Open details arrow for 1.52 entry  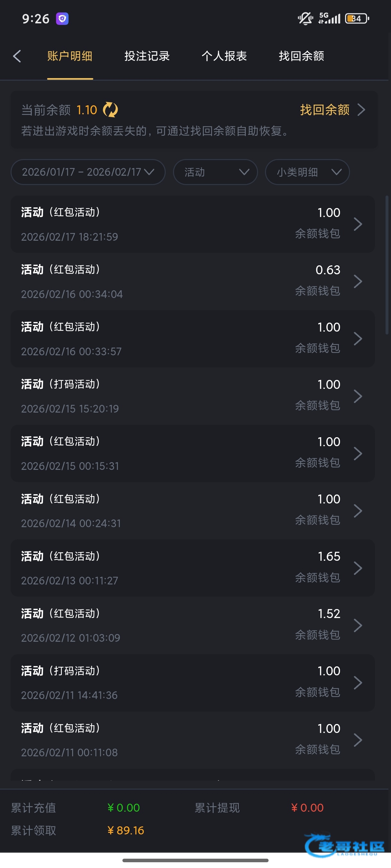[x=358, y=625]
